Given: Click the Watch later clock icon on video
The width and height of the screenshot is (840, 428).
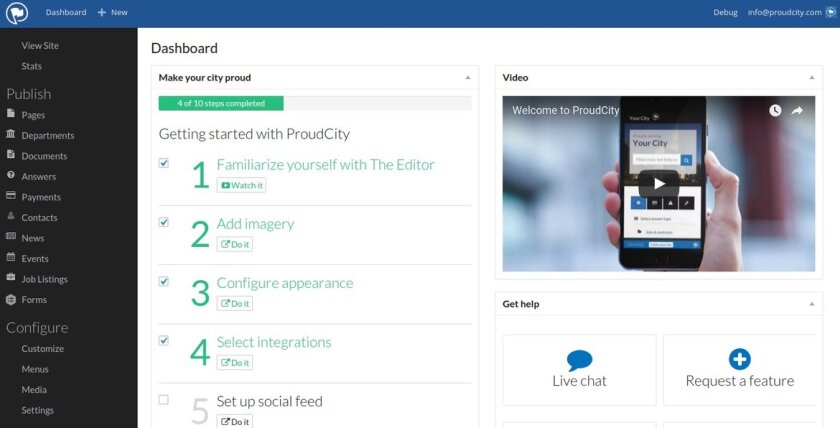Looking at the screenshot, I should (x=775, y=110).
